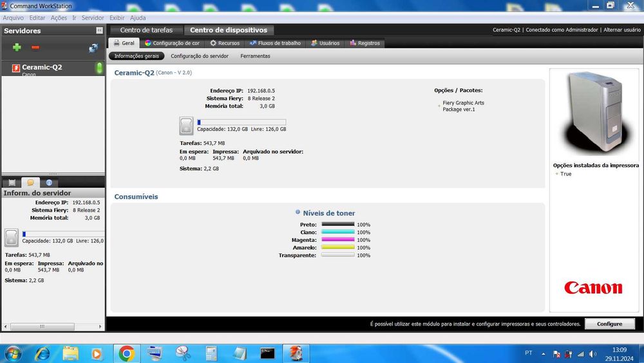Switch to Centro de tarefas
644x363 pixels.
click(x=146, y=30)
